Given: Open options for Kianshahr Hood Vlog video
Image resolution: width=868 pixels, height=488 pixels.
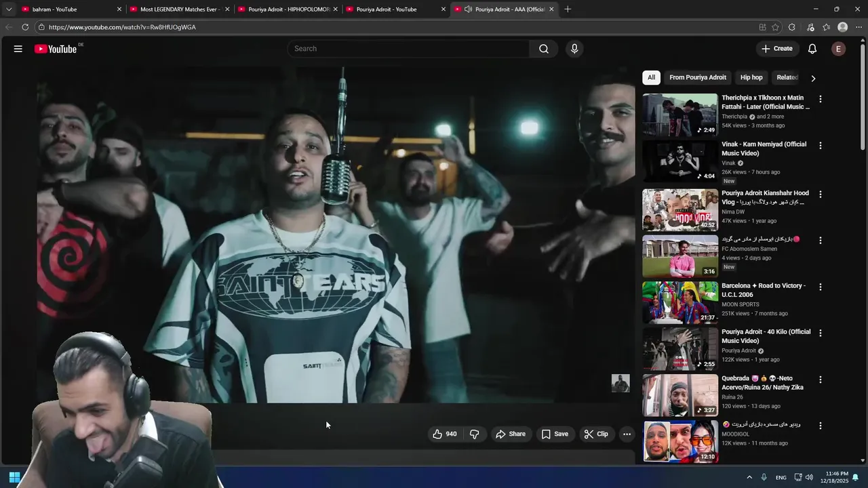Looking at the screenshot, I should 820,195.
